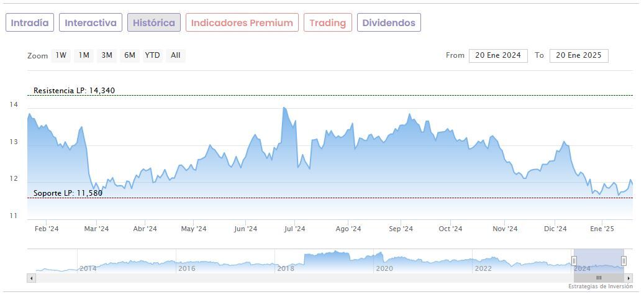
Task: Go to the Trading tab
Action: [327, 23]
